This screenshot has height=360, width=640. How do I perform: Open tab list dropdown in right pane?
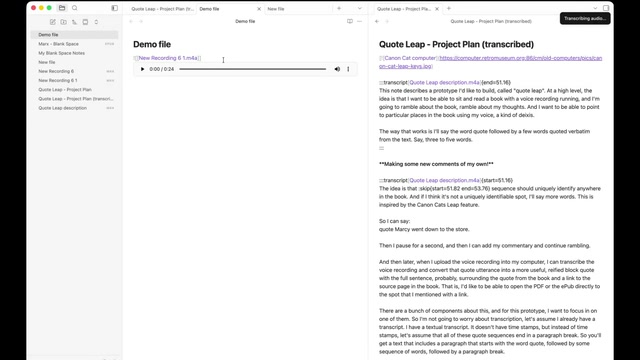point(595,8)
